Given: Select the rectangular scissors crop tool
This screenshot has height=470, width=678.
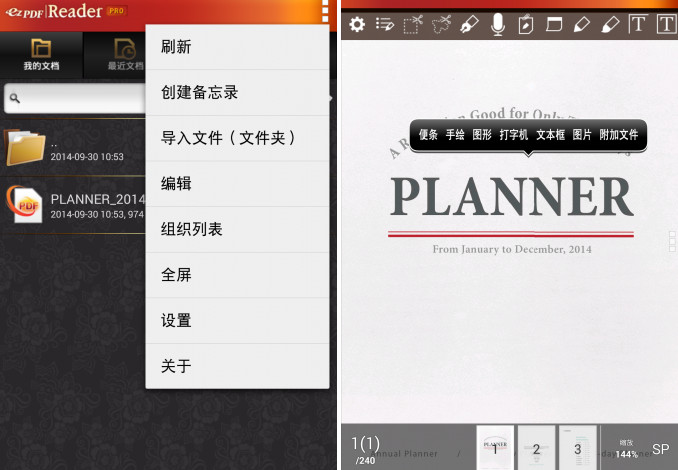Looking at the screenshot, I should click(413, 25).
